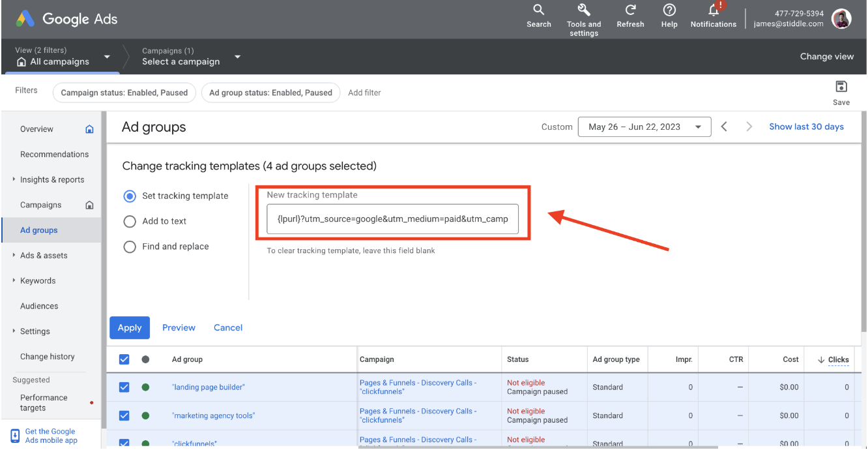Toggle the select-all header checkbox

(x=124, y=359)
